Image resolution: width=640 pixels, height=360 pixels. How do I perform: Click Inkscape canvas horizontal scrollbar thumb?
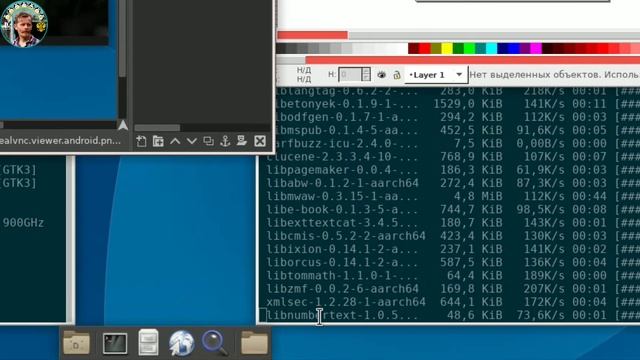(313, 35)
